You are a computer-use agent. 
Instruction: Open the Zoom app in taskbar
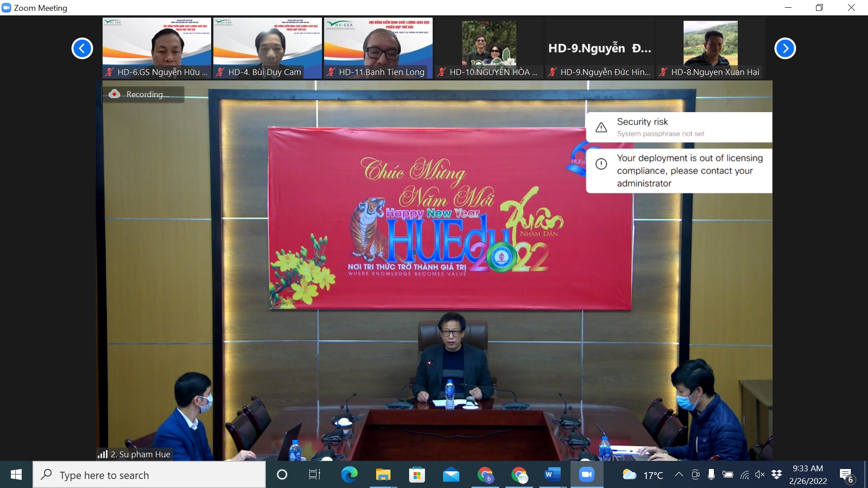[586, 474]
